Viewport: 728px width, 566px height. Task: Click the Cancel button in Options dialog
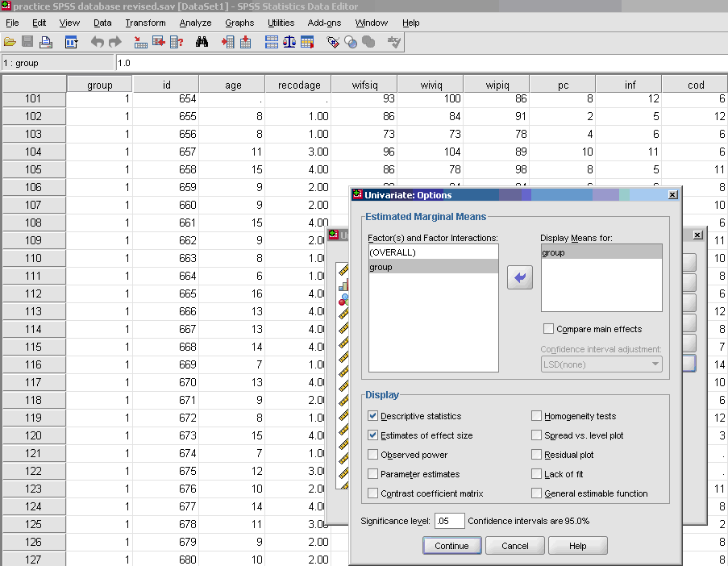(x=515, y=546)
